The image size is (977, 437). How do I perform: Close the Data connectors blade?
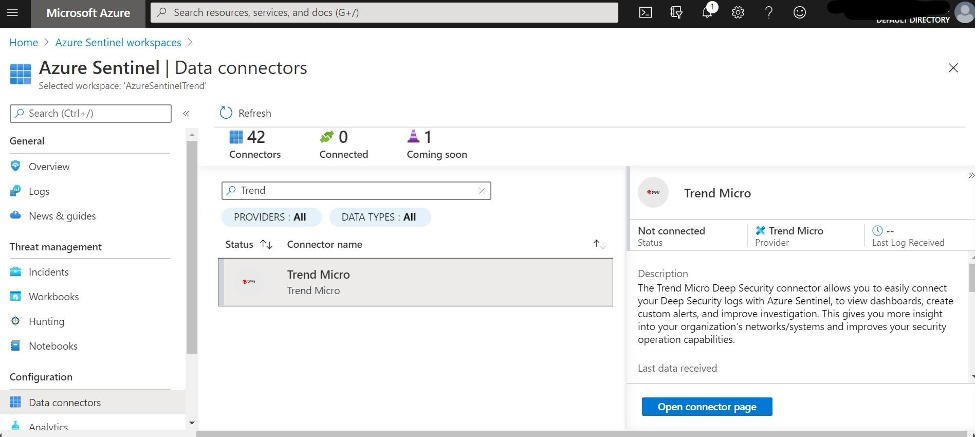953,68
